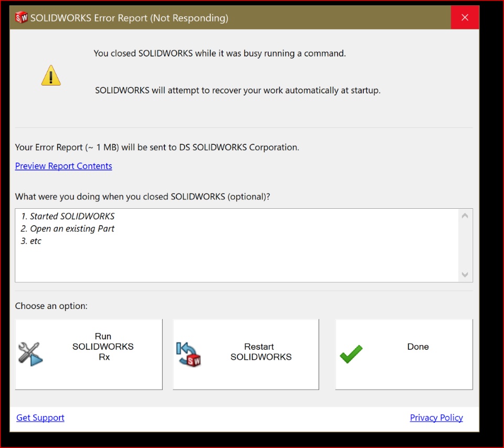504x448 pixels.
Task: Click the wrench Rx tools icon
Action: [30, 354]
